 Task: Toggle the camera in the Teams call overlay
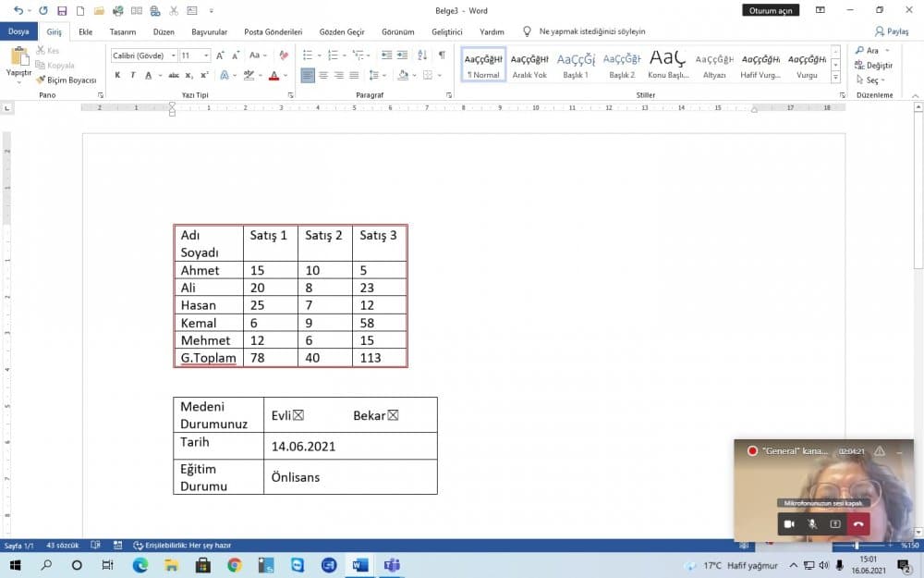(789, 523)
